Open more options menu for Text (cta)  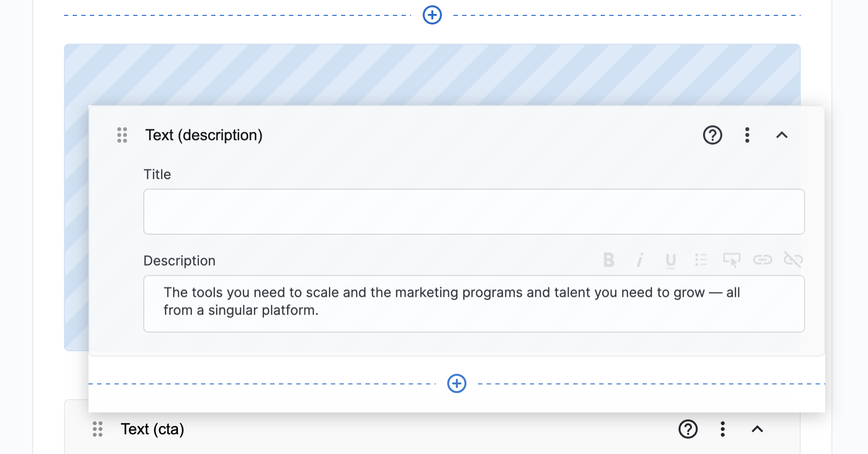tap(722, 429)
